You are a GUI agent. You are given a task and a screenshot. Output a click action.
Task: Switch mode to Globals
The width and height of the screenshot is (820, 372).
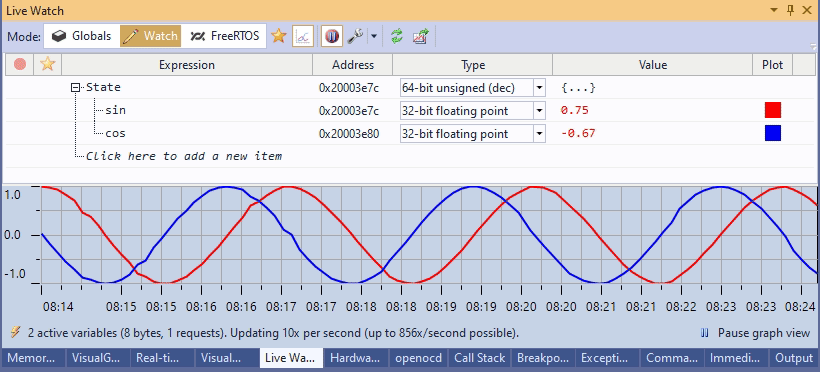click(x=82, y=36)
